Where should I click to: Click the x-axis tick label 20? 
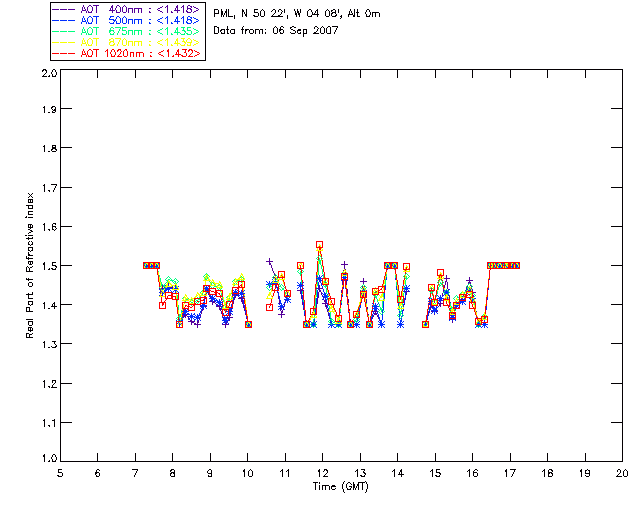pos(622,473)
